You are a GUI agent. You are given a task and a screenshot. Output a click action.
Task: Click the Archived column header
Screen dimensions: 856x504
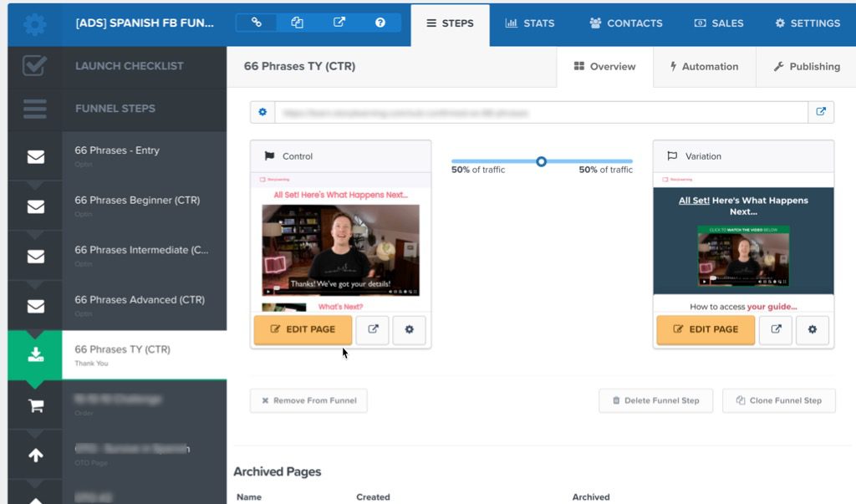[x=591, y=497]
